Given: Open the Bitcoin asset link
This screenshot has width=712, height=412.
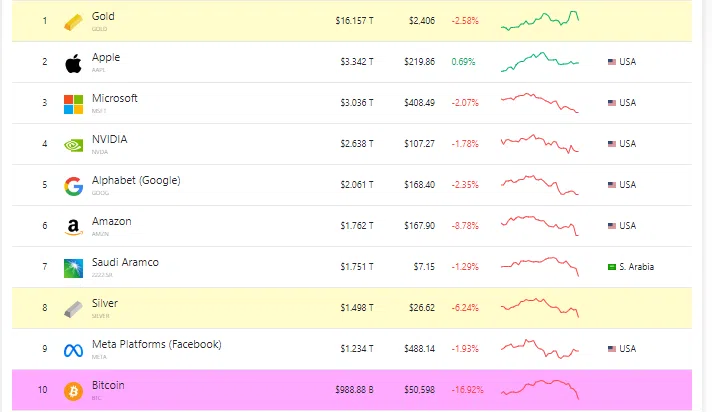Looking at the screenshot, I should pos(108,385).
